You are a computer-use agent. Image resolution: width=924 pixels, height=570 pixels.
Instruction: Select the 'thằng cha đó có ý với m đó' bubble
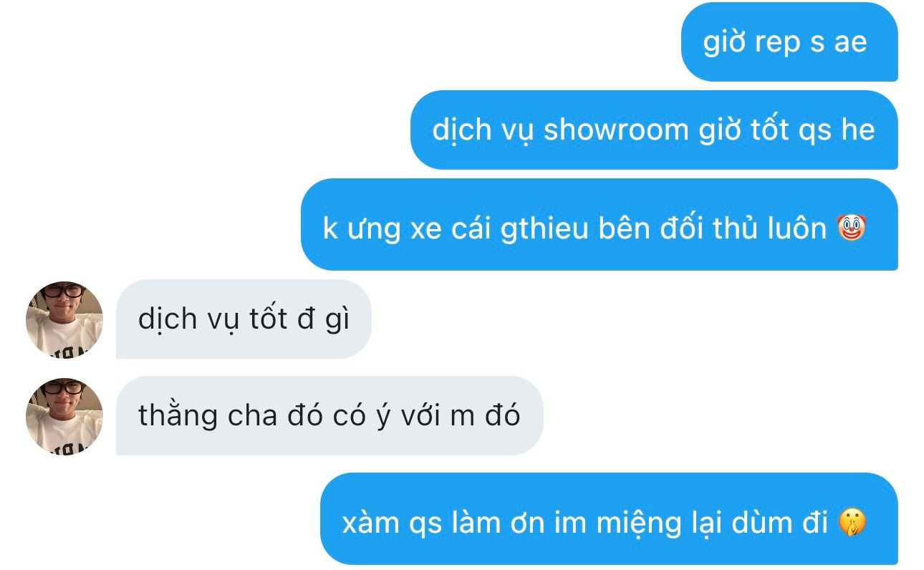point(329,415)
